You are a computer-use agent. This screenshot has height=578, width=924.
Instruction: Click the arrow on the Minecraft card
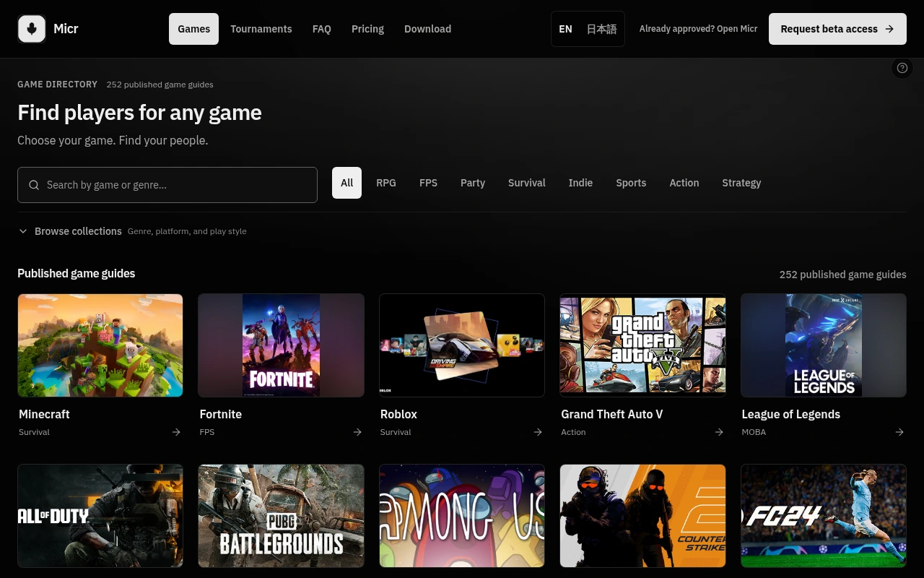[176, 432]
